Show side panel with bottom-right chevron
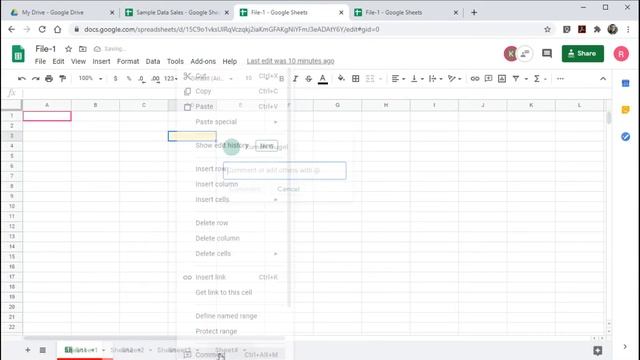 [x=625, y=347]
